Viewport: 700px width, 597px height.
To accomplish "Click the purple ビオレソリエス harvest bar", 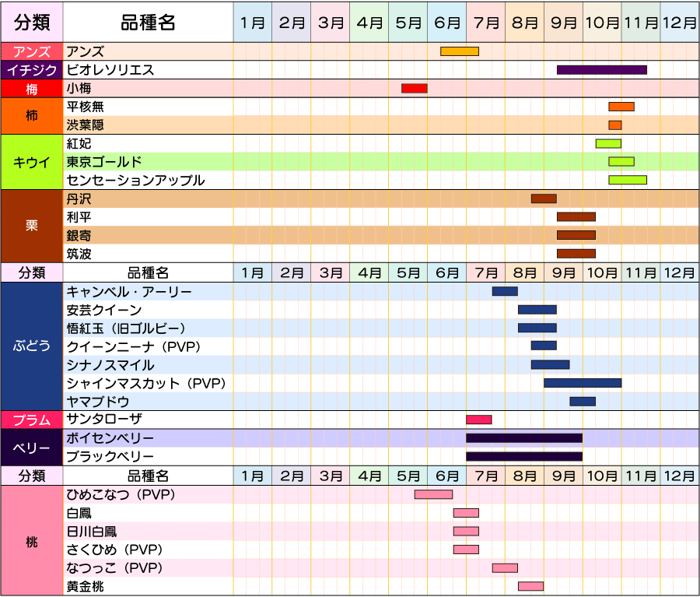I will point(602,70).
